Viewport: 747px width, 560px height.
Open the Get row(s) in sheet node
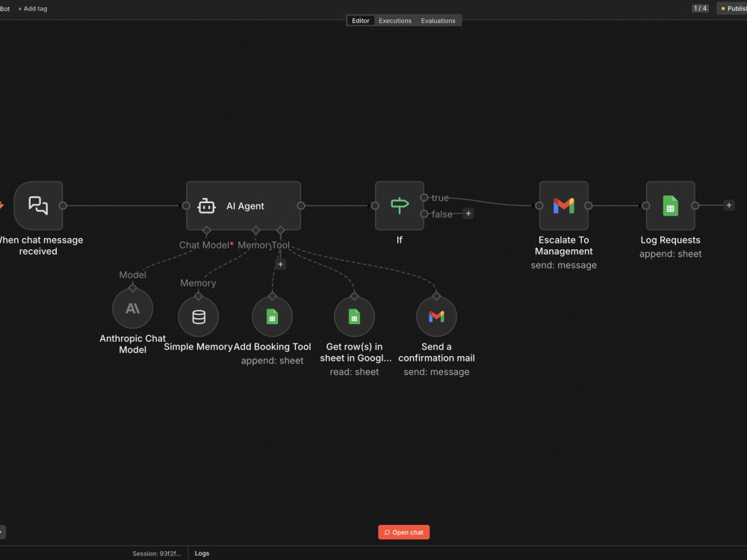pos(354,317)
